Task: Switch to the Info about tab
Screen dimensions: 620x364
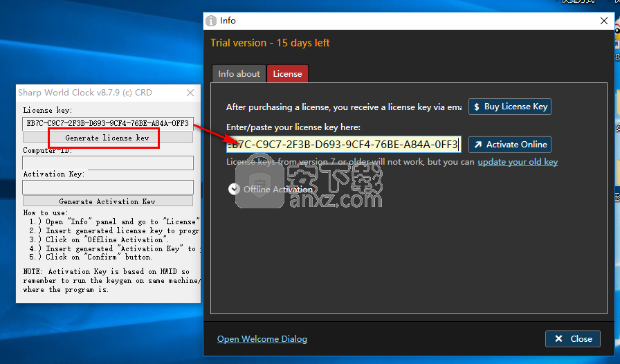Action: (239, 73)
